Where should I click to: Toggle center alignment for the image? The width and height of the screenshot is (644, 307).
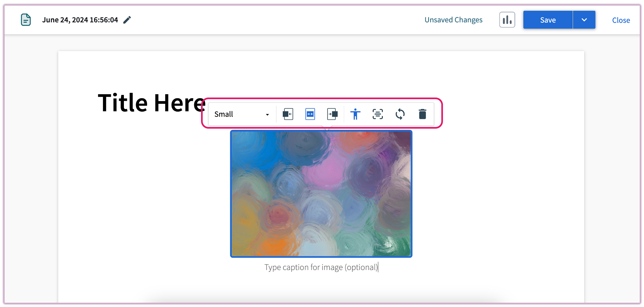click(310, 114)
